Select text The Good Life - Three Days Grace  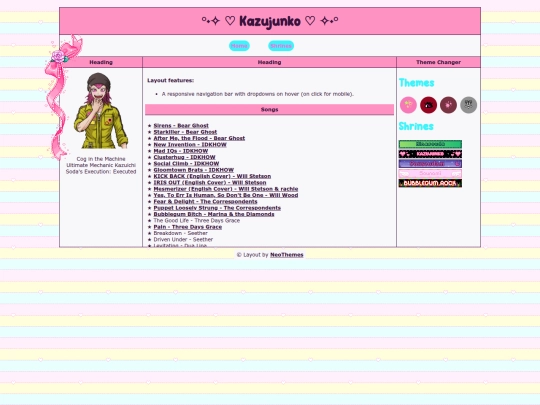(x=197, y=220)
